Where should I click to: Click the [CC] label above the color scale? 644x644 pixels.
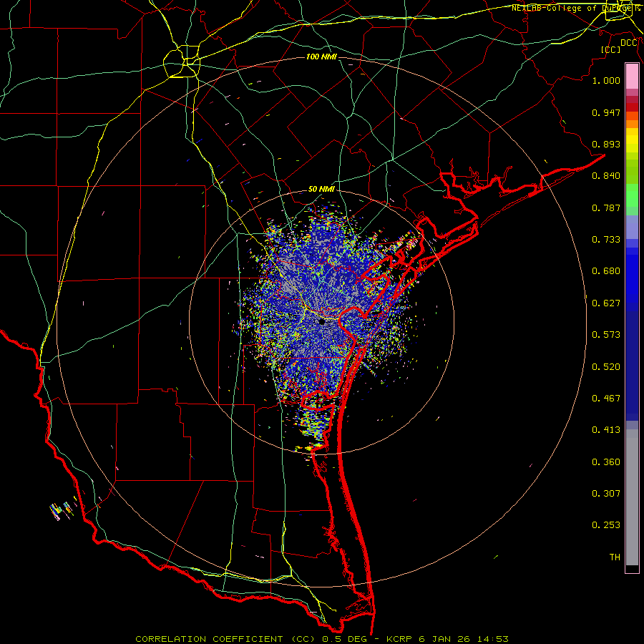tap(611, 49)
